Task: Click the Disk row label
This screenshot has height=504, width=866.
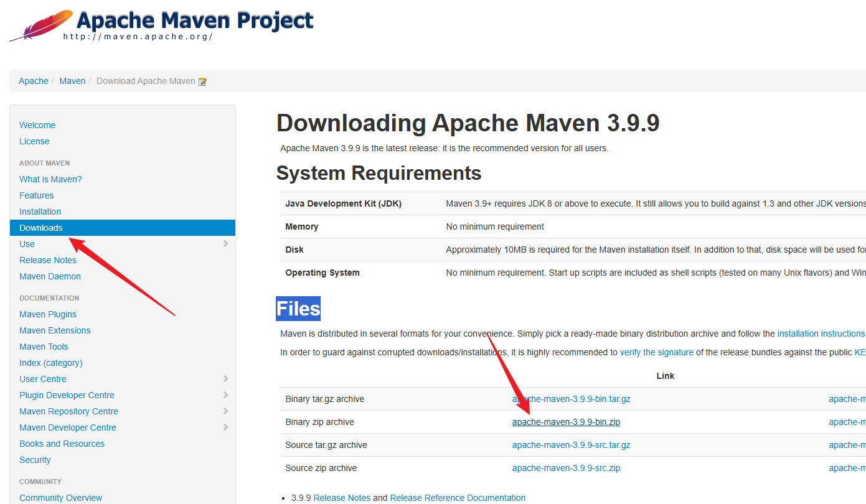Action: click(294, 250)
